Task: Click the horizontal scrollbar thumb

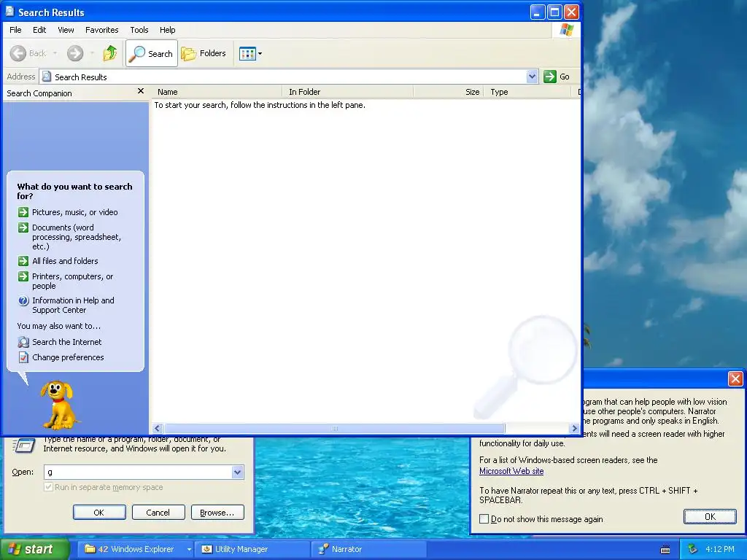Action: [334, 428]
